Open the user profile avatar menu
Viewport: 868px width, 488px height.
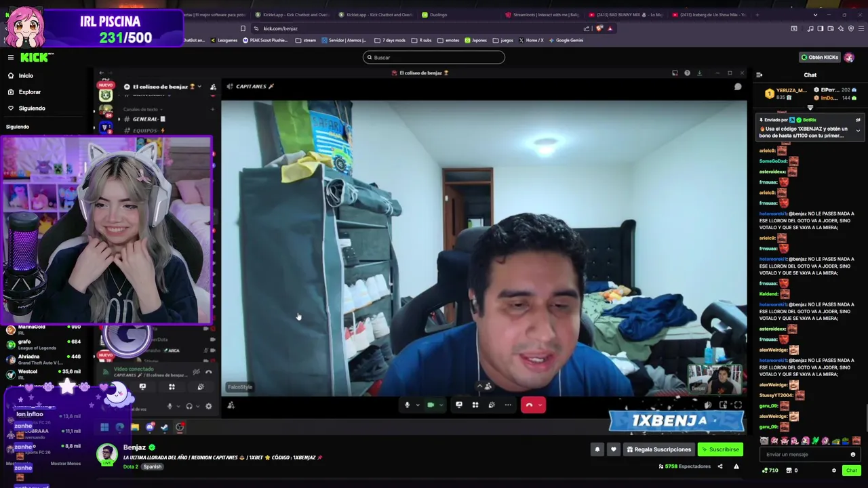849,58
